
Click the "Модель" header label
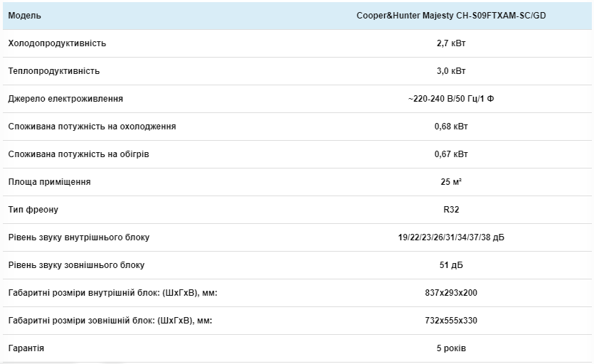[24, 16]
